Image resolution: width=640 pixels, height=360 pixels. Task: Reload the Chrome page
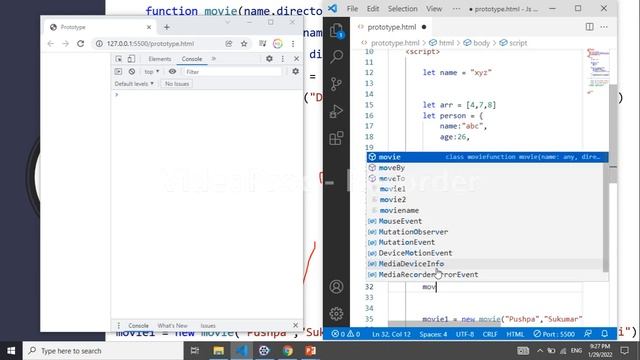pos(80,44)
